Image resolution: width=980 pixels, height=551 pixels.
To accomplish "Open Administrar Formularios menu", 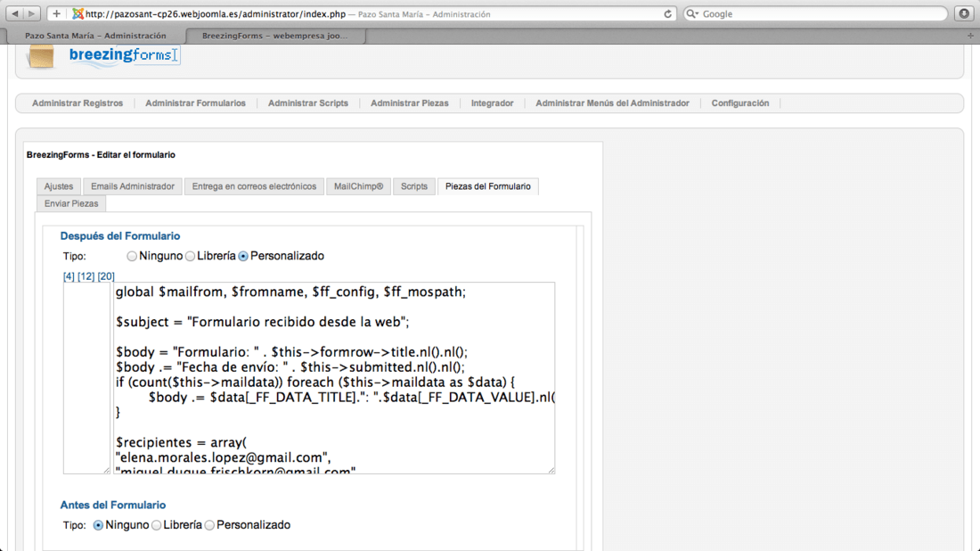I will (196, 103).
